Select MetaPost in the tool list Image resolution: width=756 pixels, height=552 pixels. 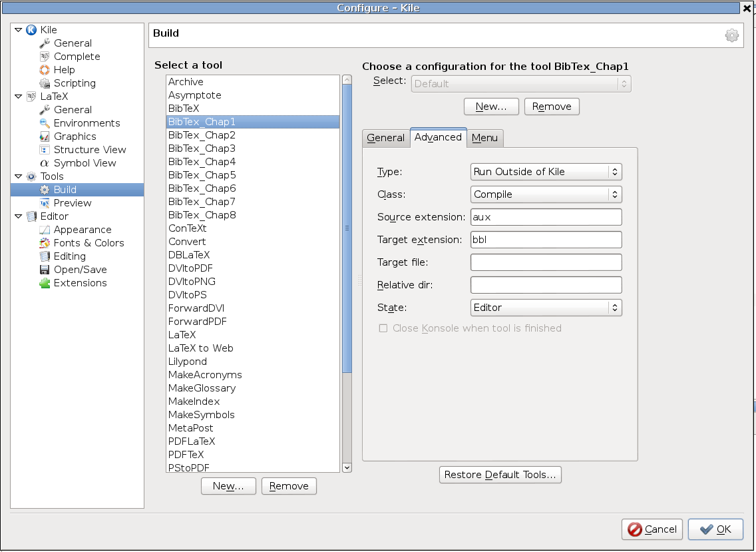[x=253, y=428]
